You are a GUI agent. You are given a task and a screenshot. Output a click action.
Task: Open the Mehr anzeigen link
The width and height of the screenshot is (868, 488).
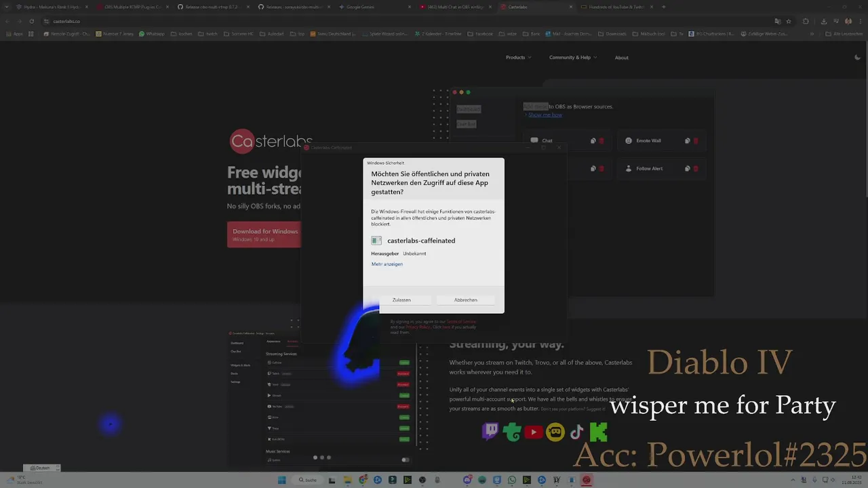[387, 264]
